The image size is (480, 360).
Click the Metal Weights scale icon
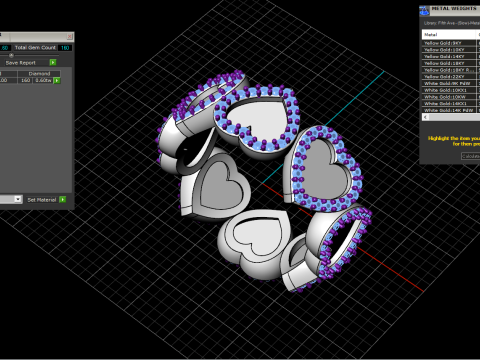pyautogui.click(x=424, y=10)
